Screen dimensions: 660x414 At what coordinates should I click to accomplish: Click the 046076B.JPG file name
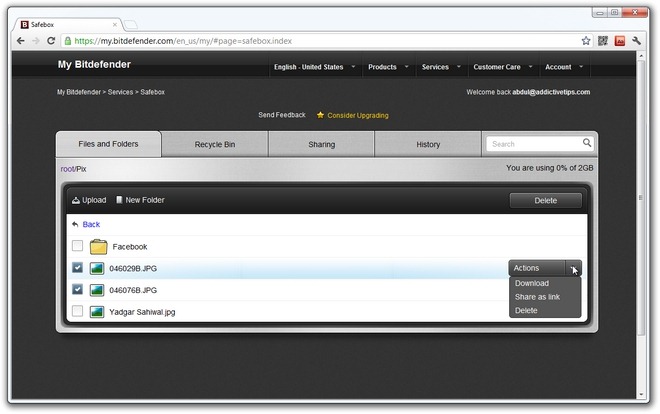coord(133,290)
